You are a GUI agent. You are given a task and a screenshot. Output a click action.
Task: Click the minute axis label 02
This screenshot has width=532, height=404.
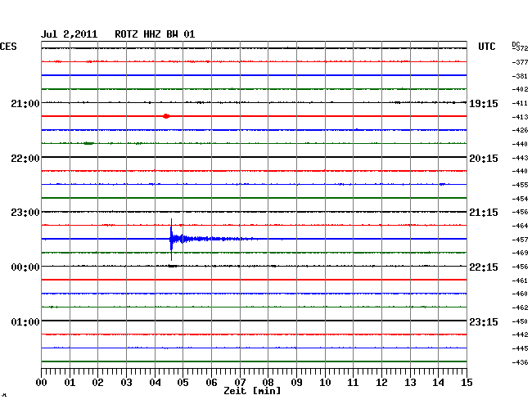click(x=97, y=382)
